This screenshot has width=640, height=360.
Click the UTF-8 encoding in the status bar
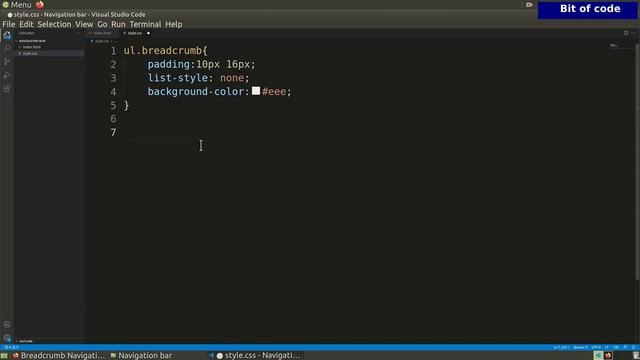pos(596,347)
